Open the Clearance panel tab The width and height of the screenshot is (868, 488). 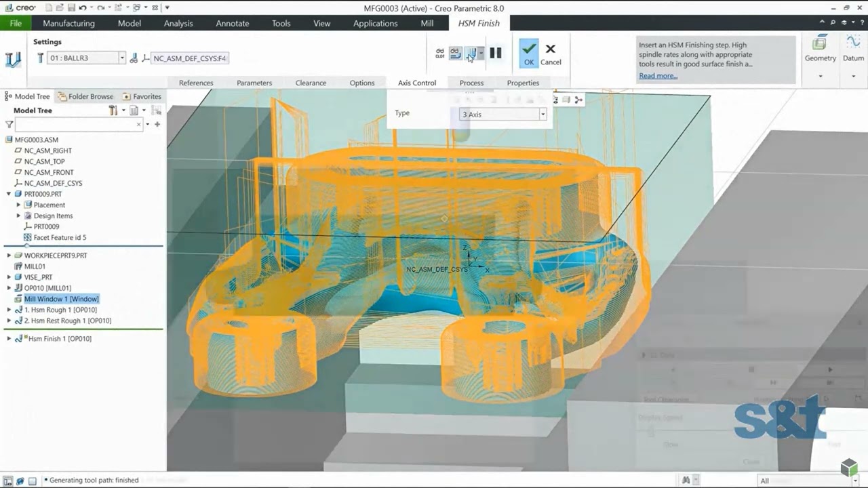[x=311, y=83]
